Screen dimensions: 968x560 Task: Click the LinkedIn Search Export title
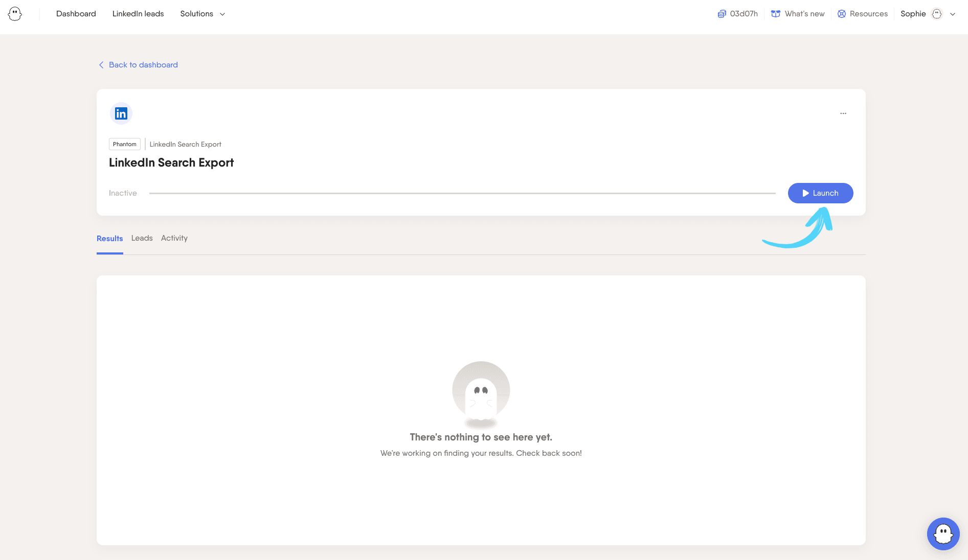(x=171, y=162)
